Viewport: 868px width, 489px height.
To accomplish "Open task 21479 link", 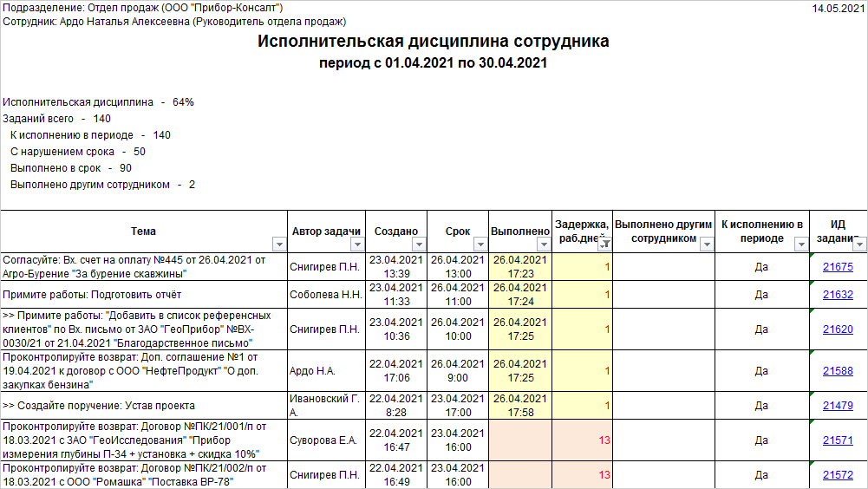I will (x=838, y=406).
